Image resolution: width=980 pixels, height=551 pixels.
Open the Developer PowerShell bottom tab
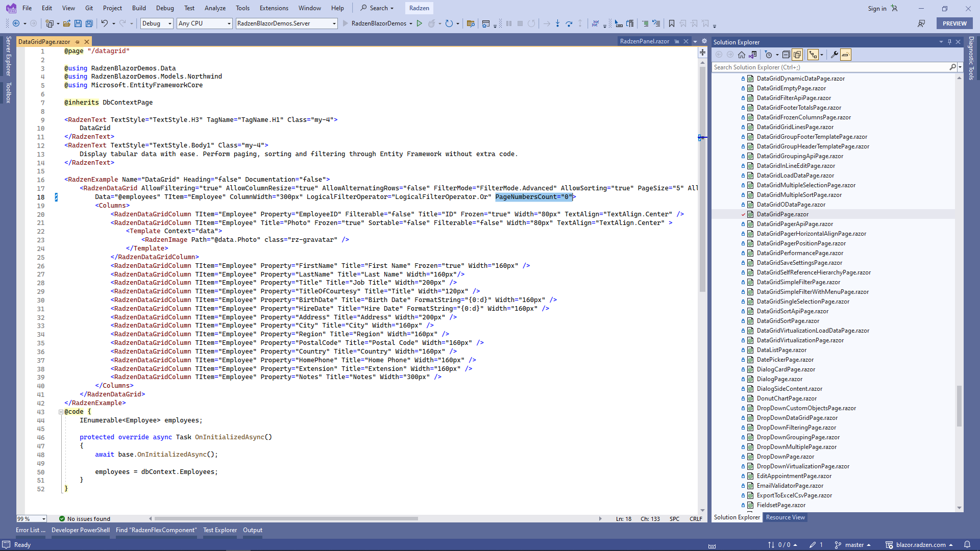coord(81,530)
